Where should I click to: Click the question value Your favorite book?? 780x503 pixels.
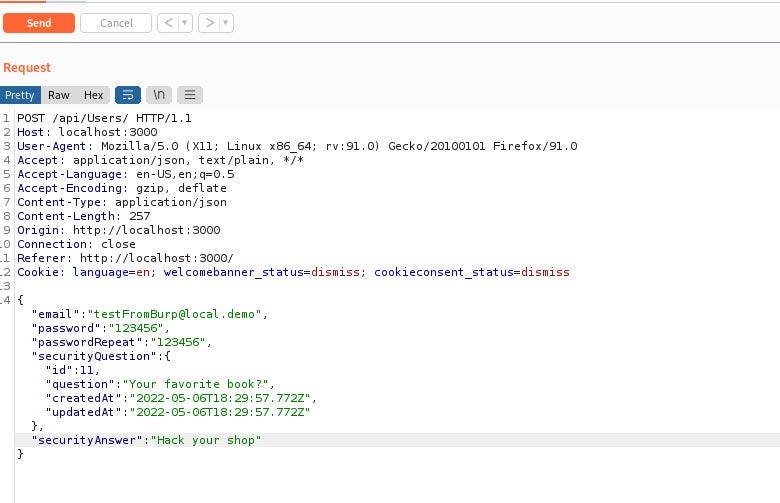tap(196, 384)
